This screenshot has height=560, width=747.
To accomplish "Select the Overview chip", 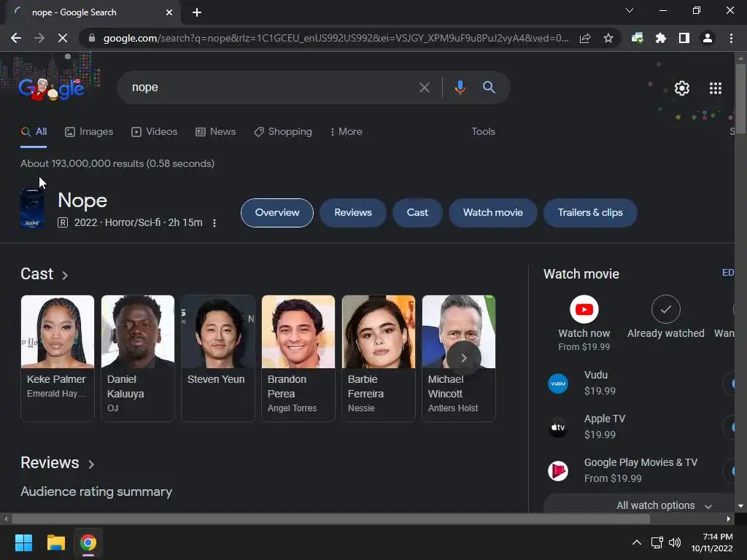I will coord(277,212).
